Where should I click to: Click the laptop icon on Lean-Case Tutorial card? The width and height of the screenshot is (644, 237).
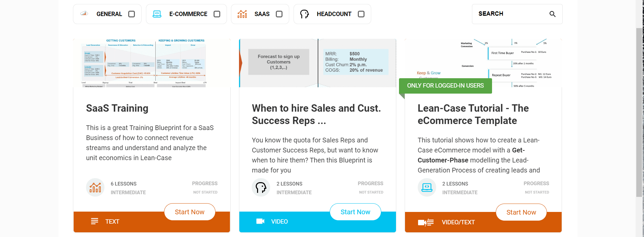427,188
